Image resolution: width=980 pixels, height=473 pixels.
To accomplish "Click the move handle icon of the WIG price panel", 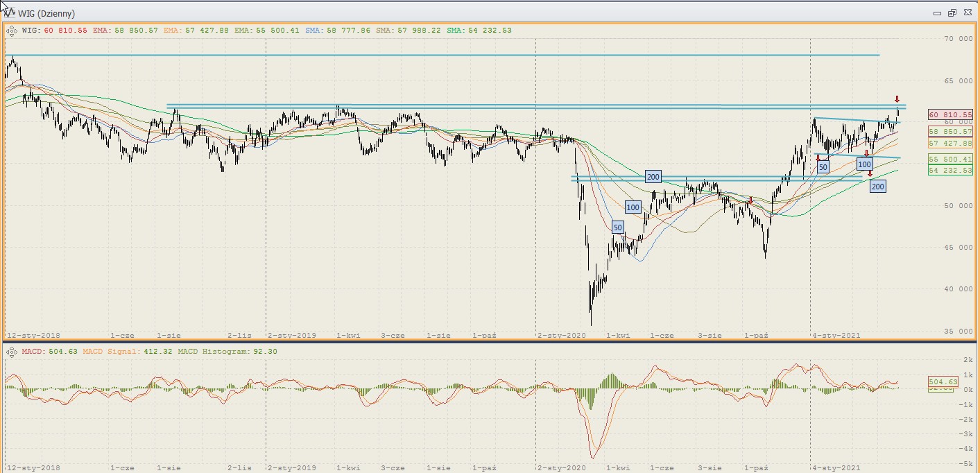I will 12,31.
